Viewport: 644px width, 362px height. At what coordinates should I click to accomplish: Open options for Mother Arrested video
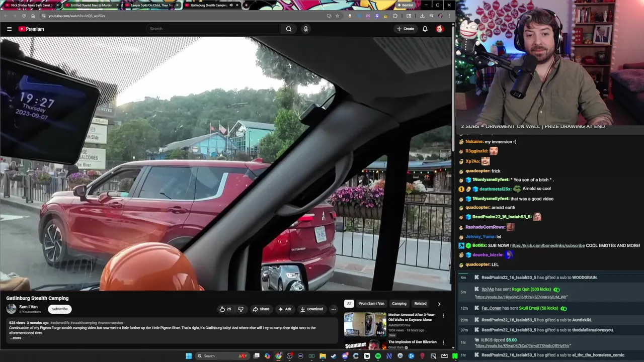pos(443,316)
